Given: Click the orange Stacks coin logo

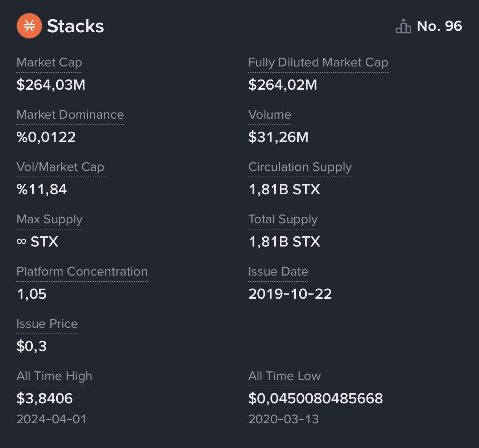Looking at the screenshot, I should 29,26.
